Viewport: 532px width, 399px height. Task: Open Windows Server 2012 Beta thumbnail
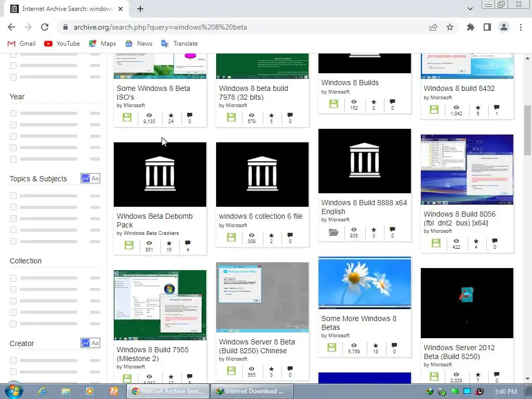coord(467,303)
